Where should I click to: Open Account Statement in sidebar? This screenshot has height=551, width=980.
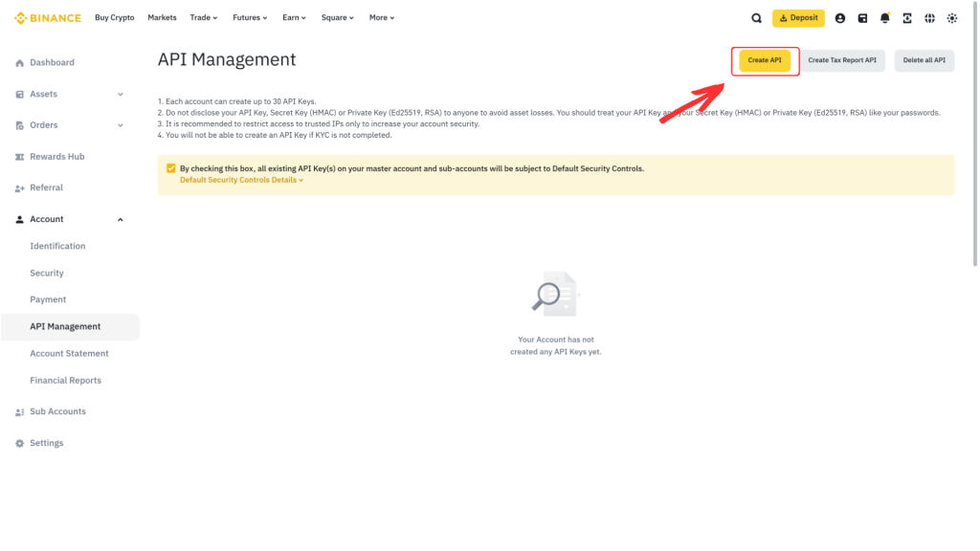point(69,354)
